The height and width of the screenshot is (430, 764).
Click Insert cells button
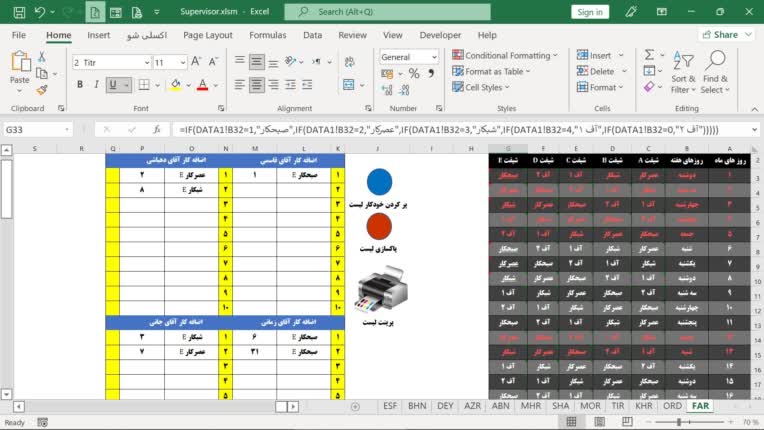[x=600, y=55]
